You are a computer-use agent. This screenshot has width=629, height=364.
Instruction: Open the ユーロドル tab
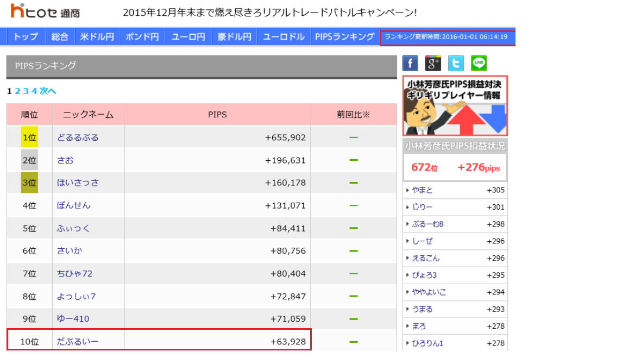coord(284,37)
